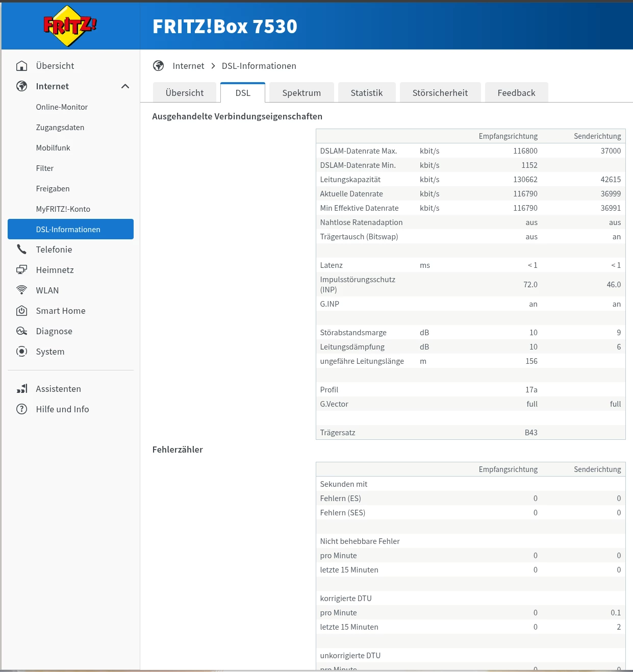Click the FRITZ!Box 7530 title
Screen dimensions: 633x672
[225, 27]
